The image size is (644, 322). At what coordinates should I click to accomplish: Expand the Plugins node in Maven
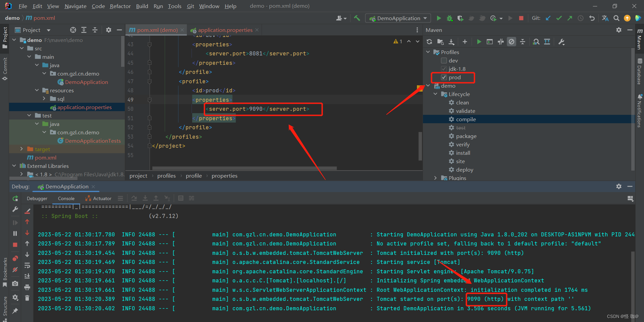click(x=435, y=178)
